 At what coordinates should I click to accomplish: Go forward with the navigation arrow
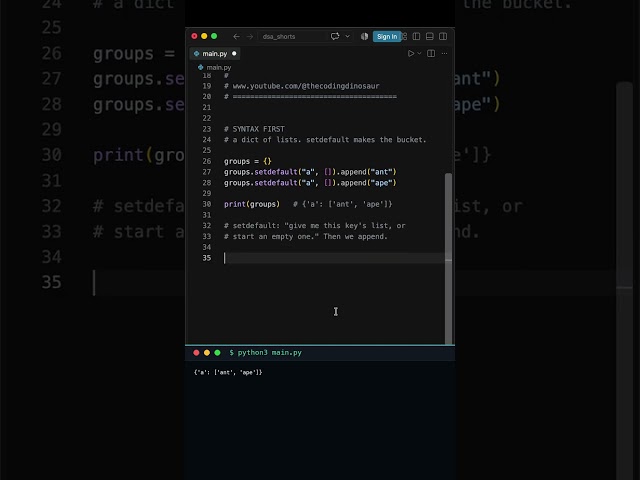[x=250, y=36]
